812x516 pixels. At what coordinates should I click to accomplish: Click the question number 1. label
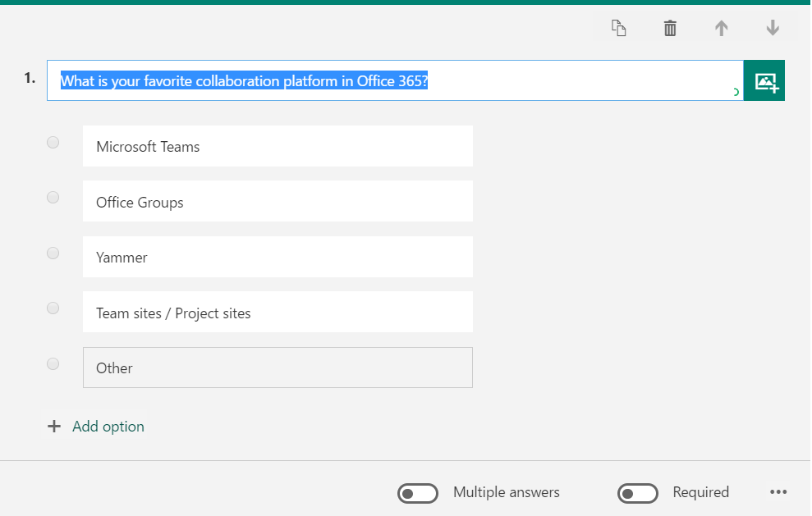click(30, 78)
